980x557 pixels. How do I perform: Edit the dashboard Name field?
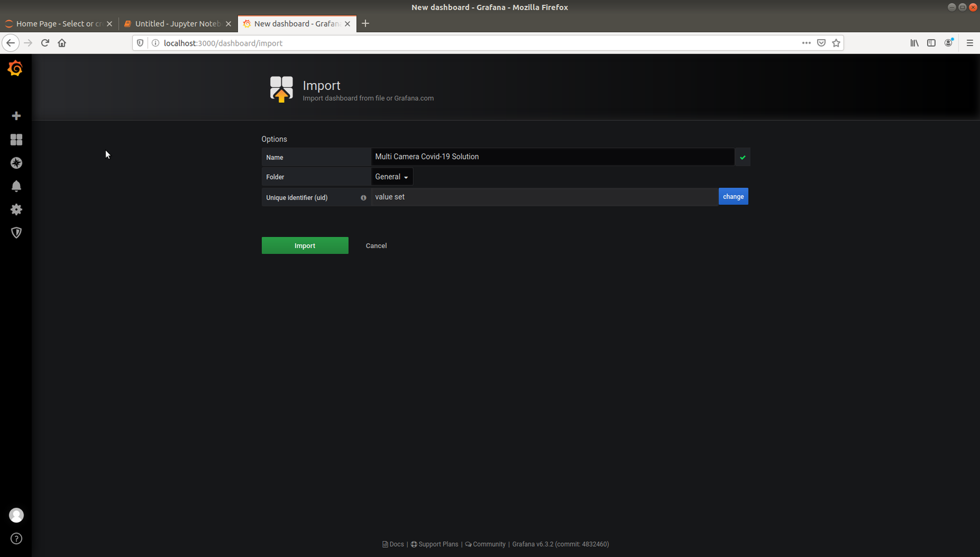552,157
